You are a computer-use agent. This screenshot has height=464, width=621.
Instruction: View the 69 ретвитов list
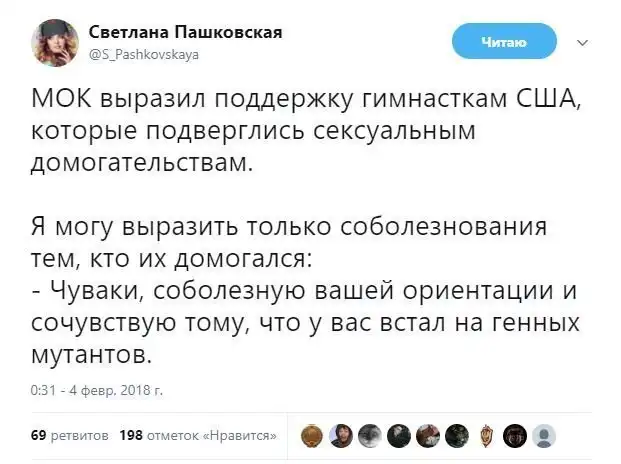(66, 435)
